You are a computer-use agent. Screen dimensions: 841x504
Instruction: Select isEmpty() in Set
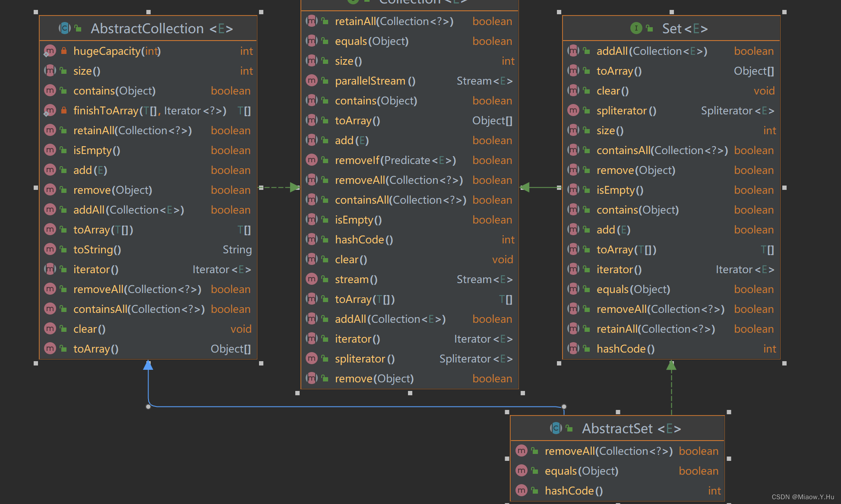click(620, 190)
